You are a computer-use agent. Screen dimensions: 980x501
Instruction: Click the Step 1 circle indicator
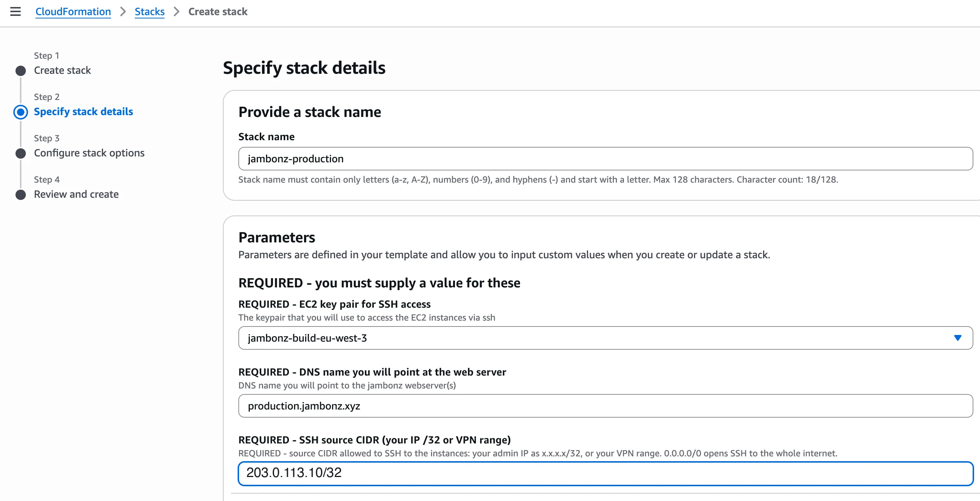pyautogui.click(x=21, y=71)
